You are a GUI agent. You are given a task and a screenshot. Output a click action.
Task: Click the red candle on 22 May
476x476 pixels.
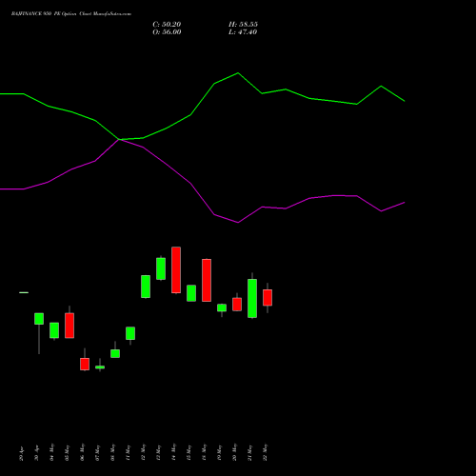pyautogui.click(x=268, y=298)
